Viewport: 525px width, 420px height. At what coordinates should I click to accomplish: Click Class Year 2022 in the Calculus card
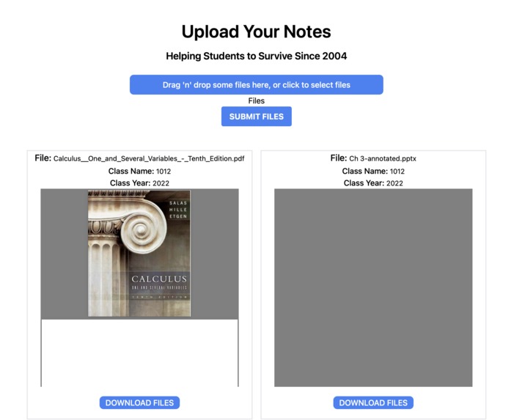click(139, 183)
